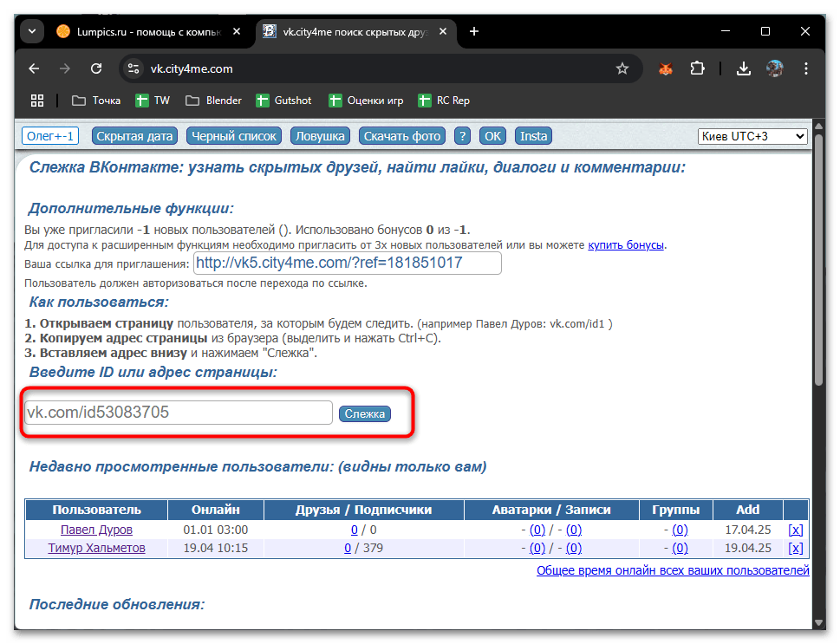Open the Скрытая дата function

click(x=134, y=136)
